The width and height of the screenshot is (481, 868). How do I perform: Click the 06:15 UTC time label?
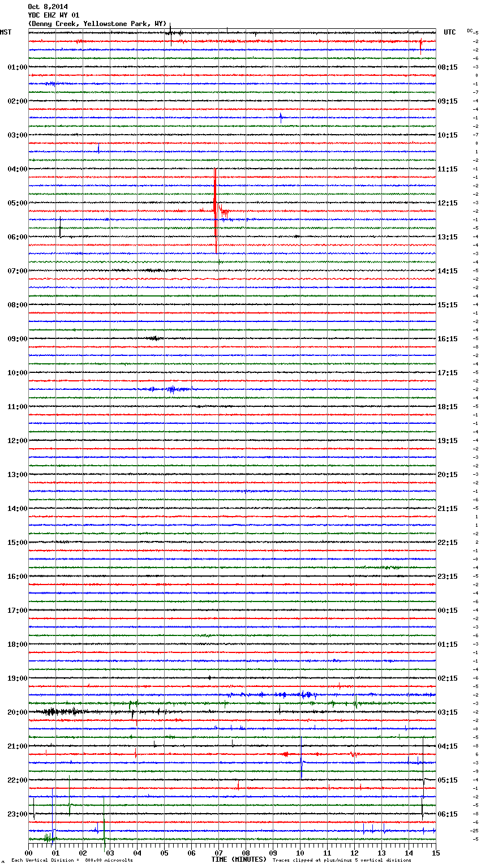click(x=448, y=814)
